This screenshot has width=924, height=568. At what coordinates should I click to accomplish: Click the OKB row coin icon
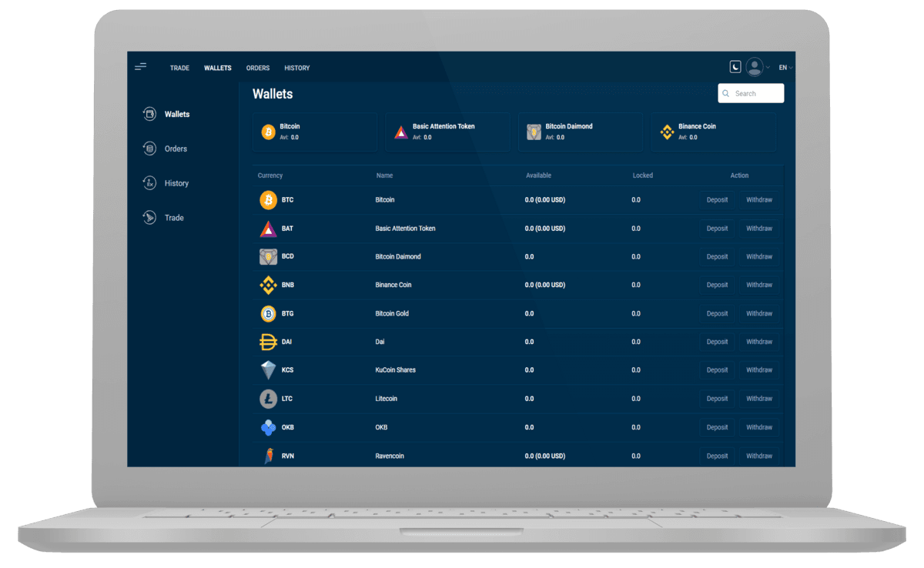pos(268,427)
